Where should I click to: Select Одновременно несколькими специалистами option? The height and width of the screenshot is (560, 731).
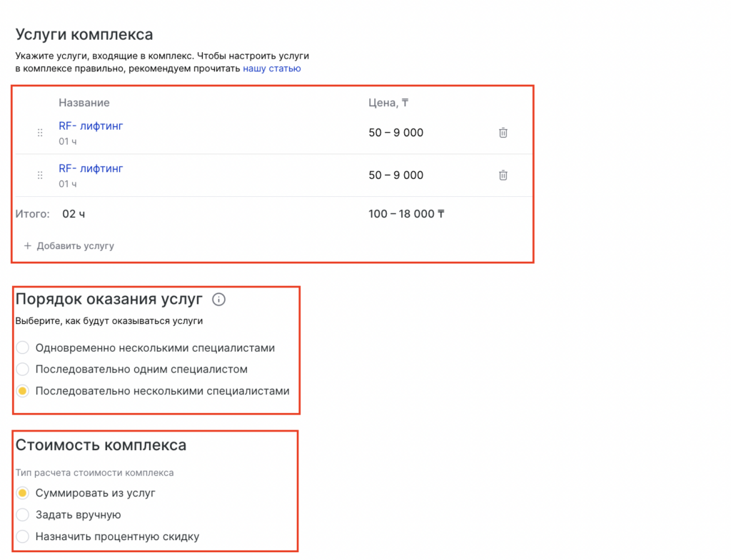click(23, 348)
